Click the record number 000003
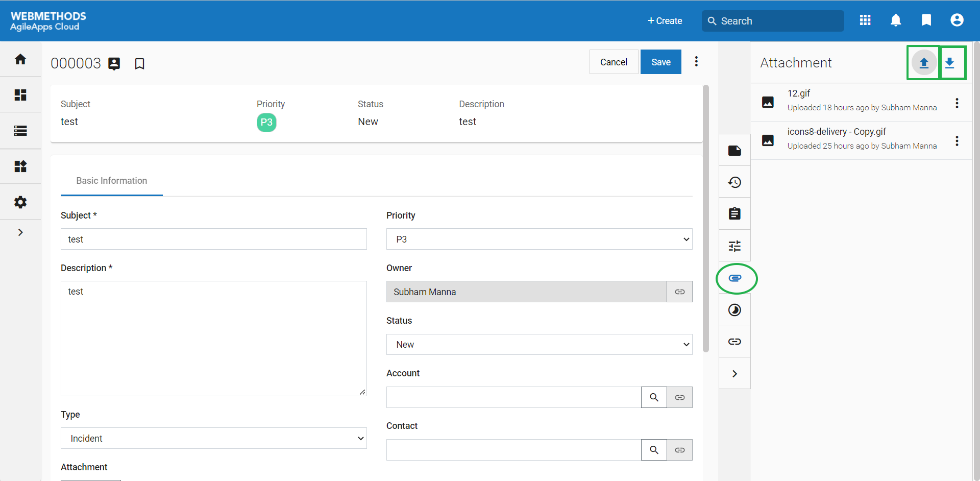This screenshot has width=980, height=481. pyautogui.click(x=76, y=63)
